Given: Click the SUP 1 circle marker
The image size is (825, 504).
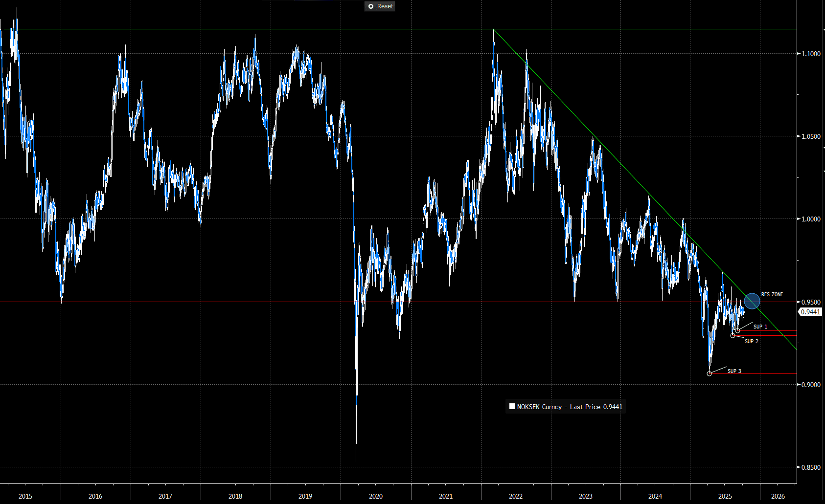Looking at the screenshot, I should tap(738, 331).
